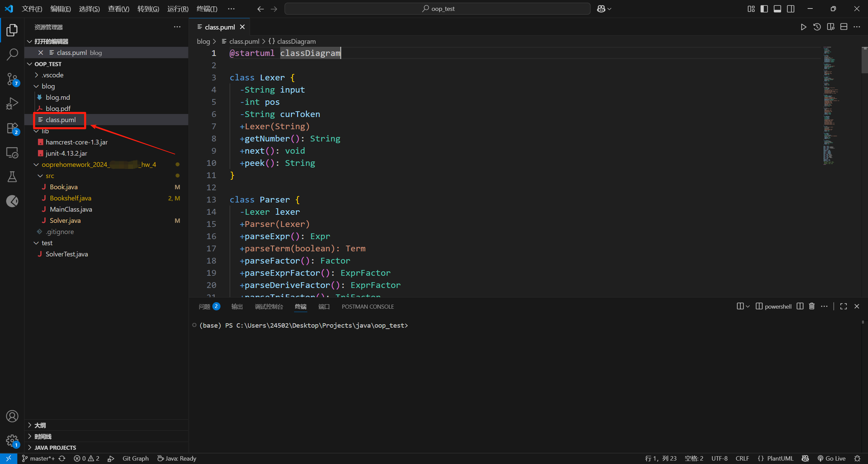Collapse the blog folder
Viewport: 868px width, 464px height.
coord(48,86)
